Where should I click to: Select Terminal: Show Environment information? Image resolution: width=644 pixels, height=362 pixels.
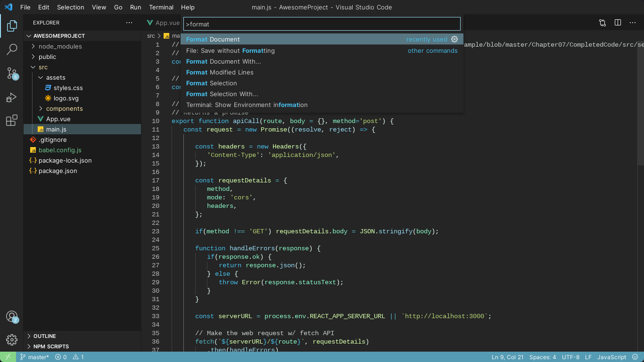tap(322, 105)
